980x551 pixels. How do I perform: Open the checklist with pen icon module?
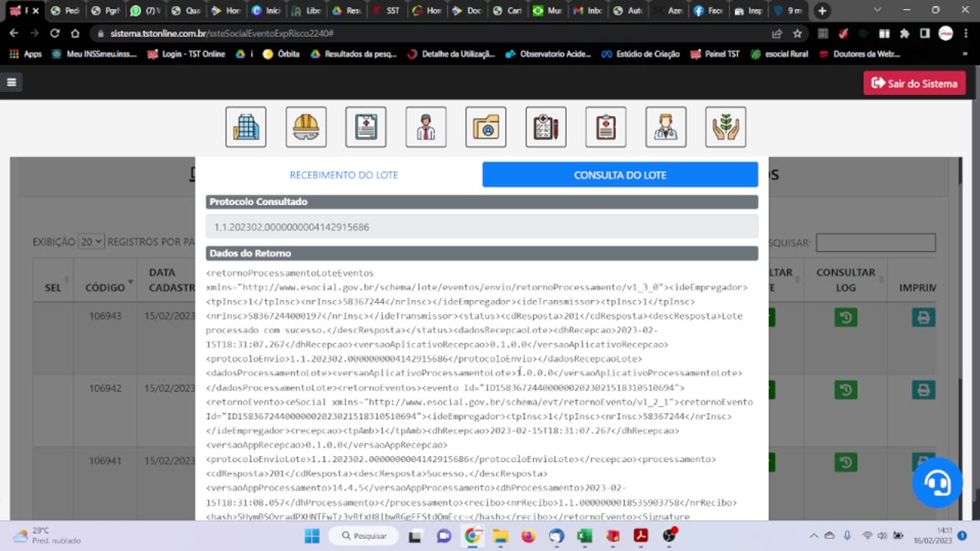[x=546, y=127]
